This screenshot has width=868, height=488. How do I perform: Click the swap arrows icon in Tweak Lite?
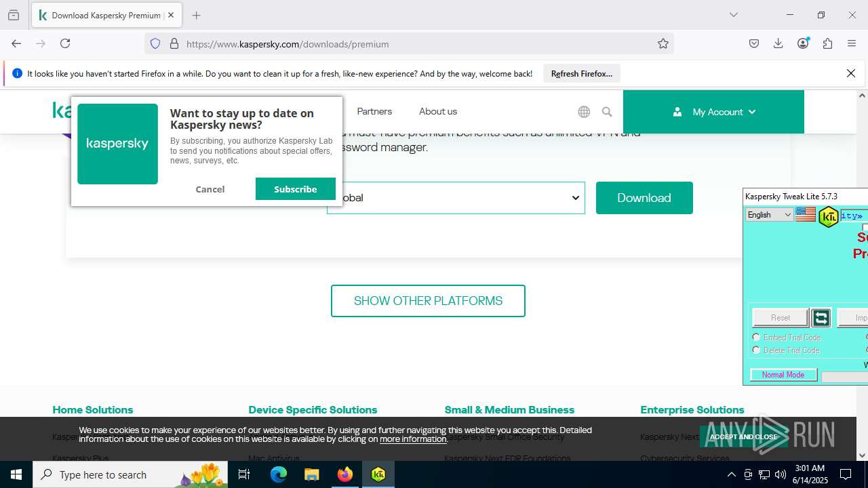coord(821,318)
